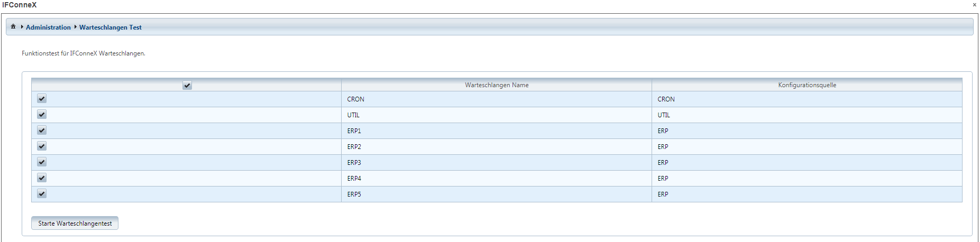
Task: Uncheck the CRON queue checkbox
Action: tap(42, 99)
